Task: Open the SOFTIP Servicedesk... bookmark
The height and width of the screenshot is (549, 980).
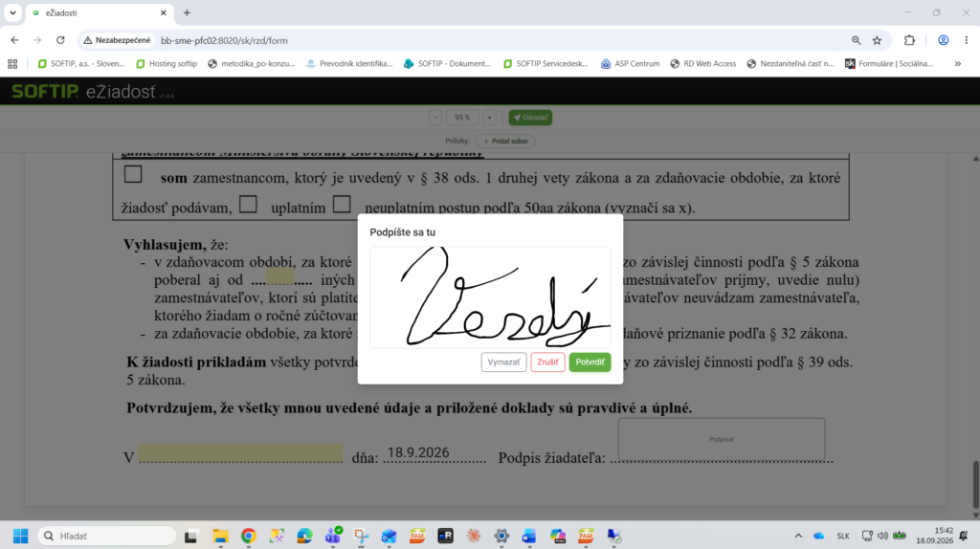Action: pos(546,64)
